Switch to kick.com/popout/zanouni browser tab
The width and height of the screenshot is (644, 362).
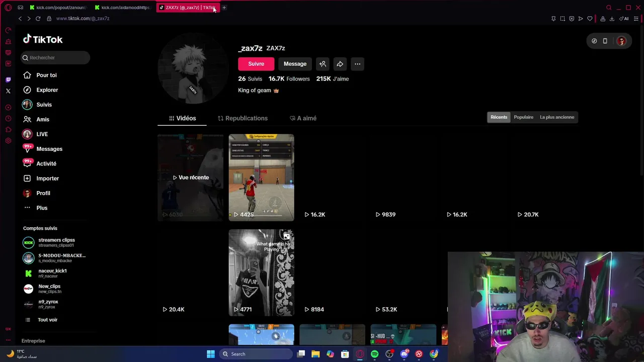click(x=59, y=8)
